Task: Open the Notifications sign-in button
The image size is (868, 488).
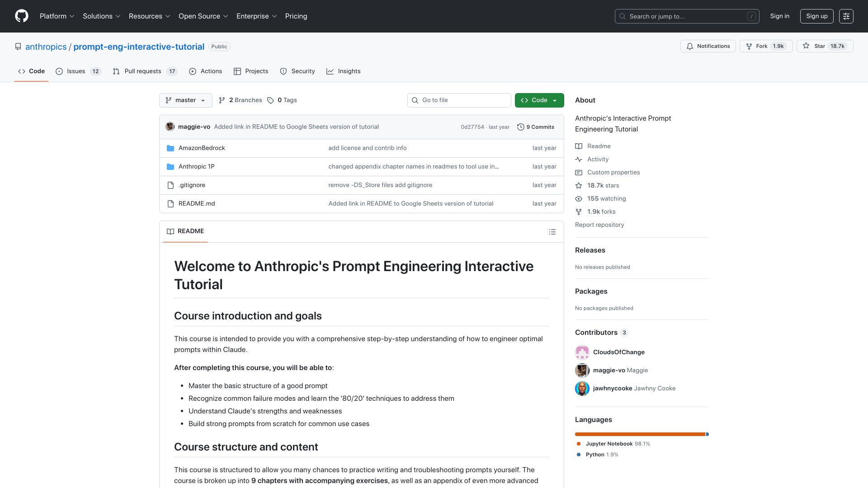Action: coord(708,46)
